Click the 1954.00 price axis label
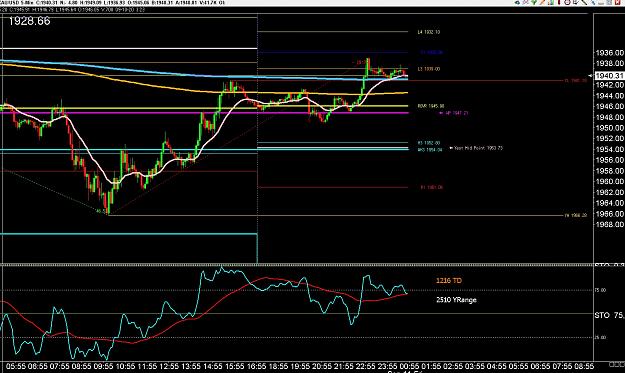 (x=609, y=149)
